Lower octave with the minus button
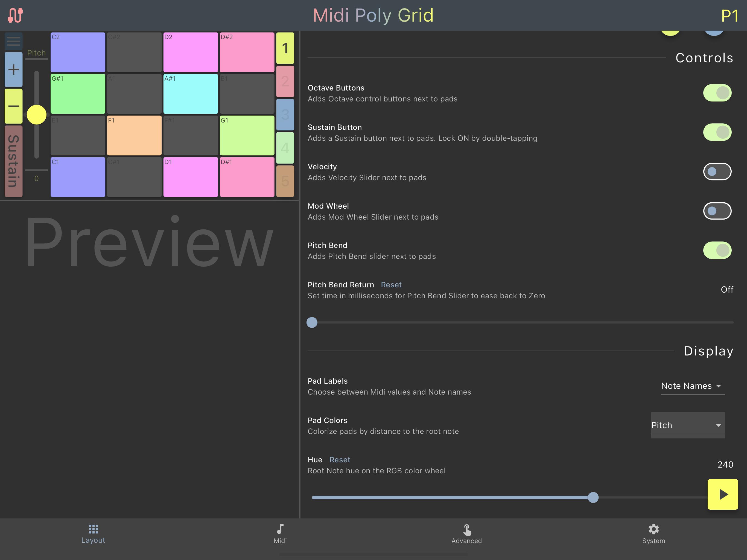The width and height of the screenshot is (747, 560). coord(13,106)
